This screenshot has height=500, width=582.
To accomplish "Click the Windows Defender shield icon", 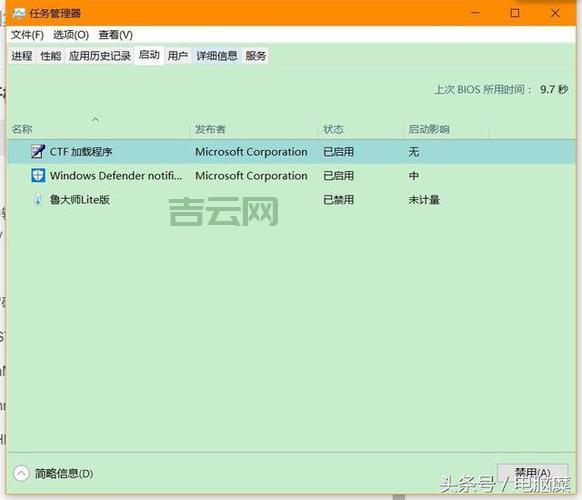I will click(38, 176).
